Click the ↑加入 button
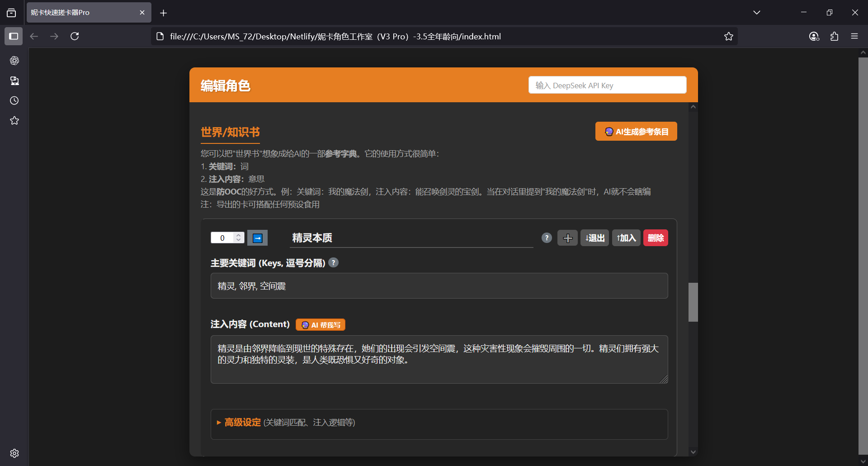The image size is (868, 466). coord(626,238)
